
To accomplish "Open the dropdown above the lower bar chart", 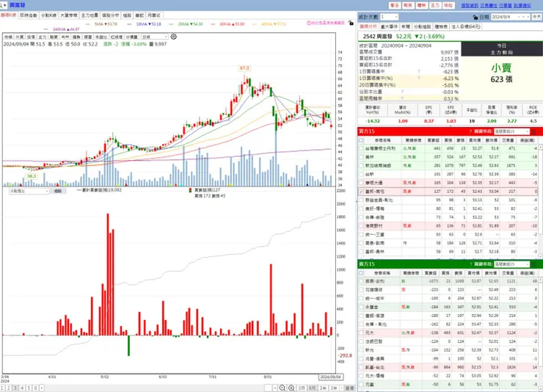I will click(x=29, y=191).
